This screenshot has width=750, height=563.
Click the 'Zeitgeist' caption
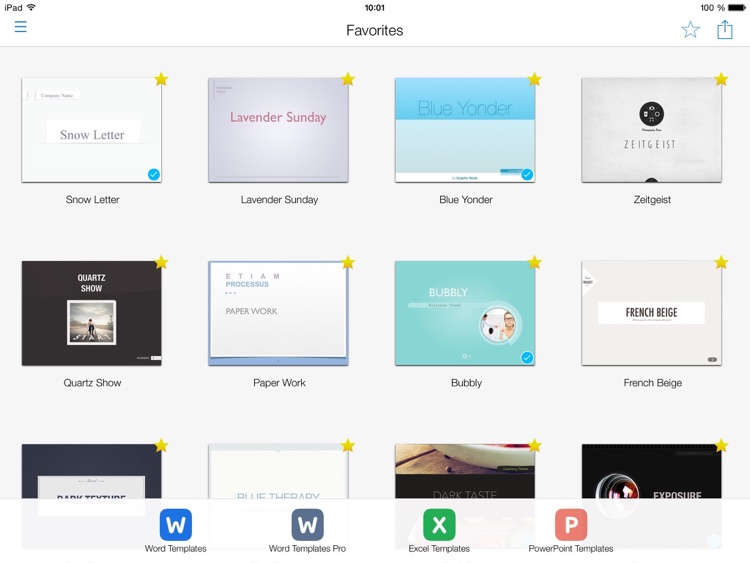click(652, 199)
